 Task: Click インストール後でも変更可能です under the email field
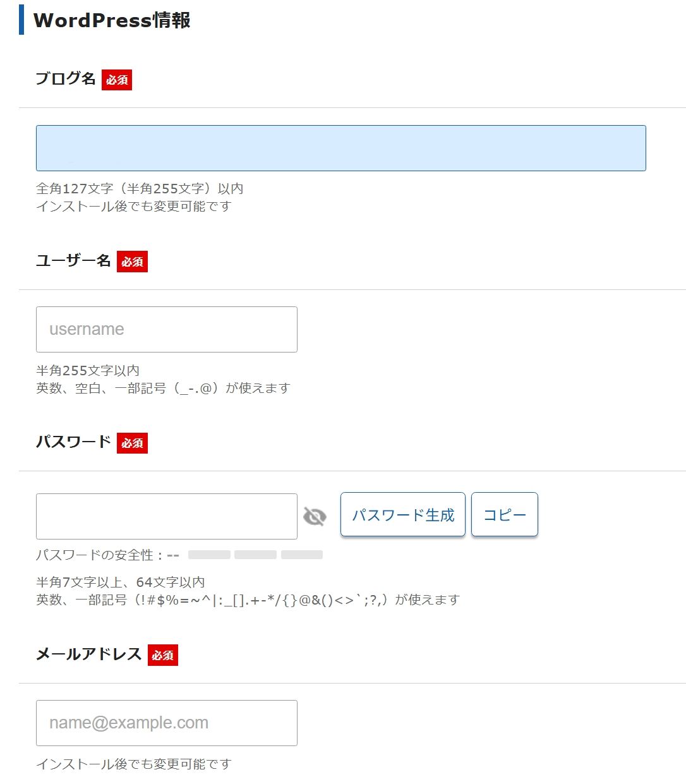tap(134, 764)
